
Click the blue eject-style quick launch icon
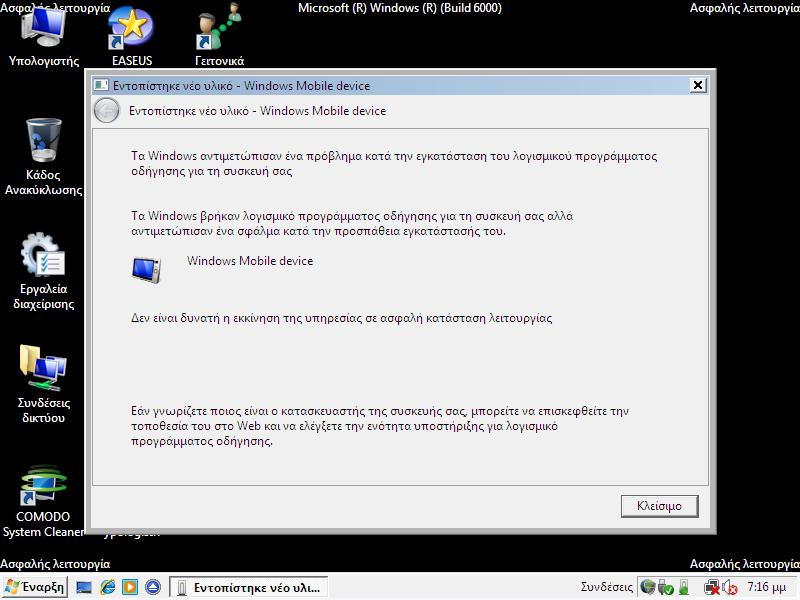153,588
